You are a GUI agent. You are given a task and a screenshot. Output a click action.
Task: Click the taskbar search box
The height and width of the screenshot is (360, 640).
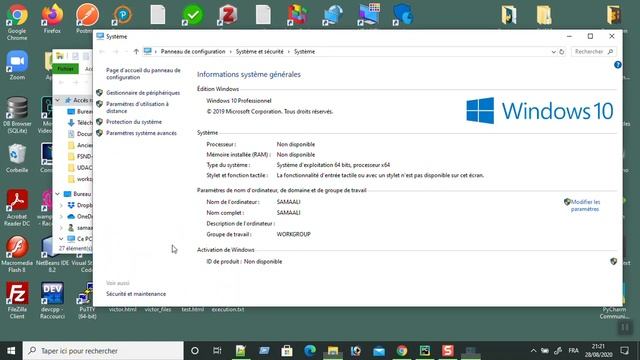tap(103, 351)
